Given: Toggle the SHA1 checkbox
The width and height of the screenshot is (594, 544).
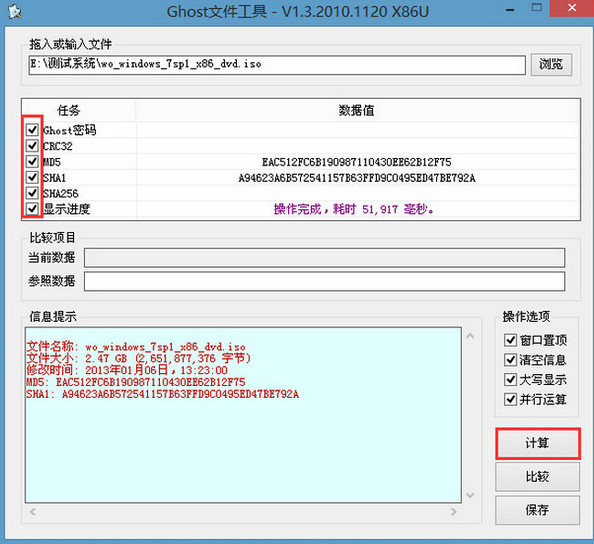Looking at the screenshot, I should tap(32, 177).
